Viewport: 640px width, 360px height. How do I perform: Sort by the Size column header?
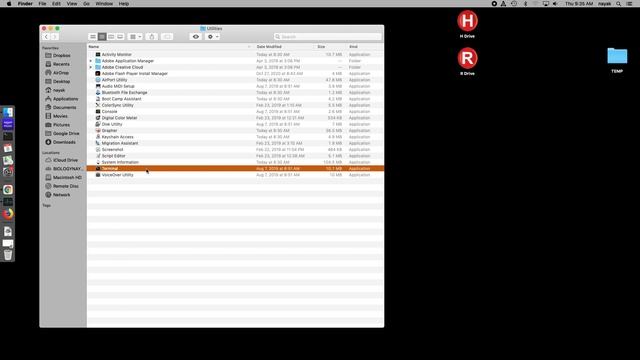[321, 47]
